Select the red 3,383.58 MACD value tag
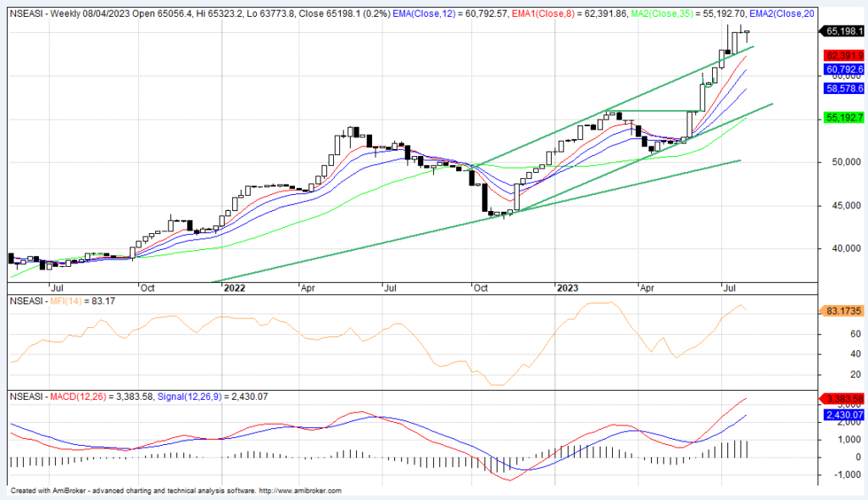The height and width of the screenshot is (500, 868). click(842, 399)
